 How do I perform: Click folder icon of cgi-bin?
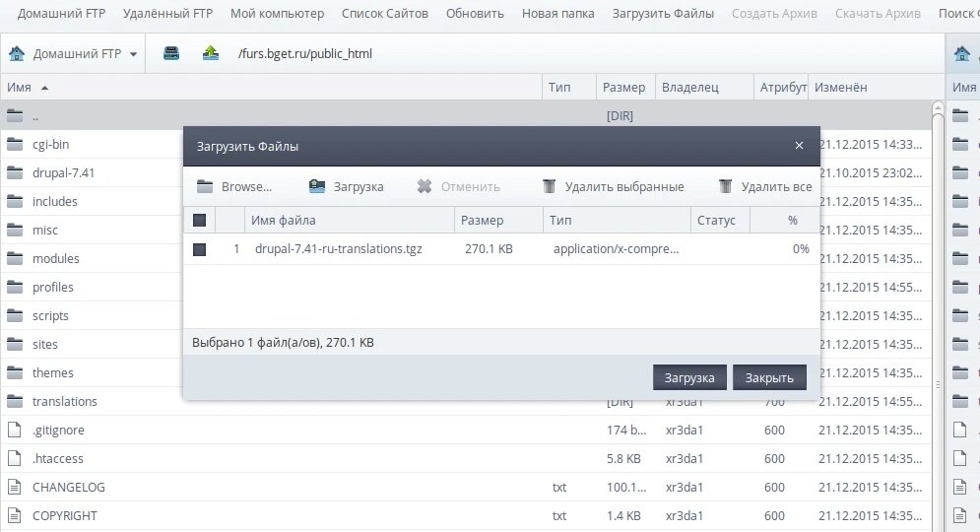[15, 145]
